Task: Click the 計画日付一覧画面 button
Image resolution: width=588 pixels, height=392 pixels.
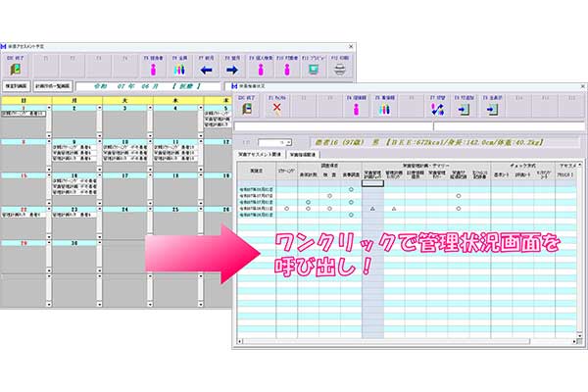Action: coord(54,86)
